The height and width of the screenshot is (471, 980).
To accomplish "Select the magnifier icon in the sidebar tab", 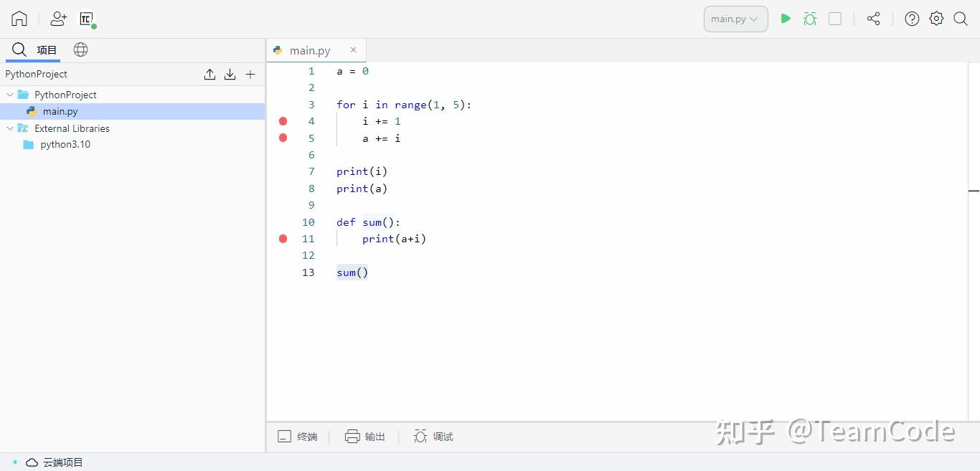I will click(x=19, y=49).
